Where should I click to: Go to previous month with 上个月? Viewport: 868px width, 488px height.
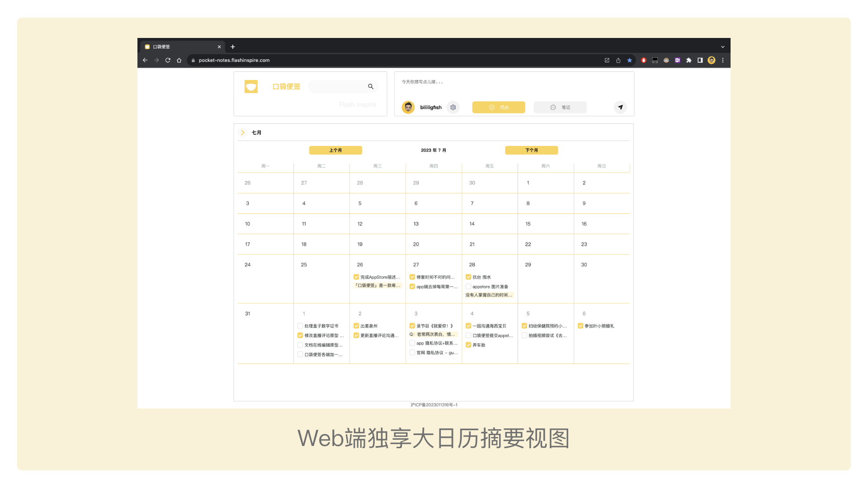335,150
